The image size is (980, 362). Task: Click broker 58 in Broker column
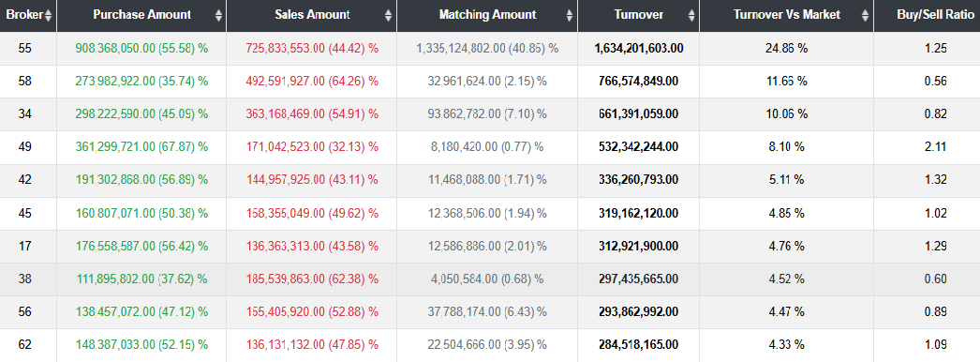coord(25,82)
